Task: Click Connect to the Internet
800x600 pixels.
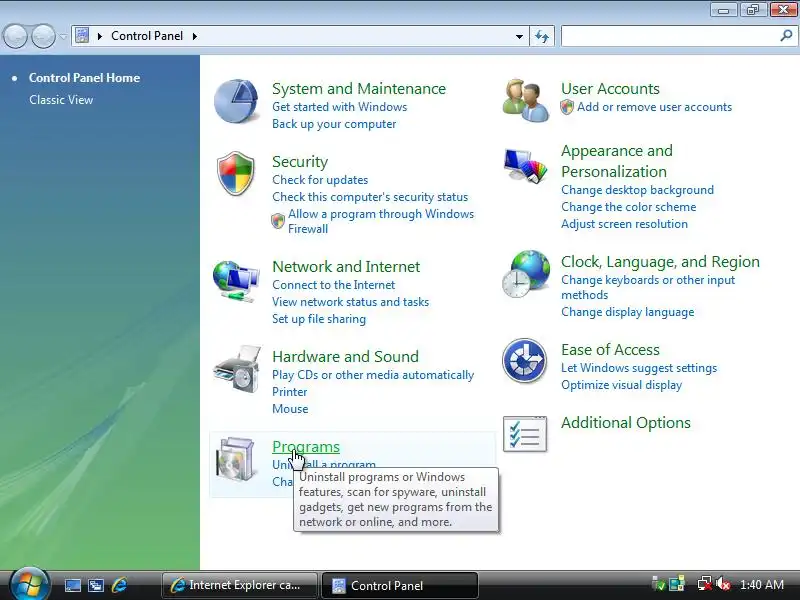Action: (333, 285)
